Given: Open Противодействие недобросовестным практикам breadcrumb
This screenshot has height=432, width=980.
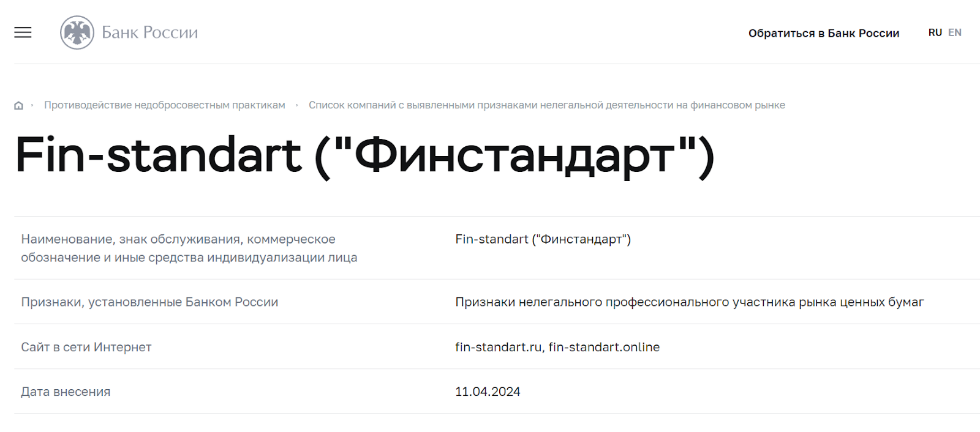Looking at the screenshot, I should pyautogui.click(x=165, y=105).
